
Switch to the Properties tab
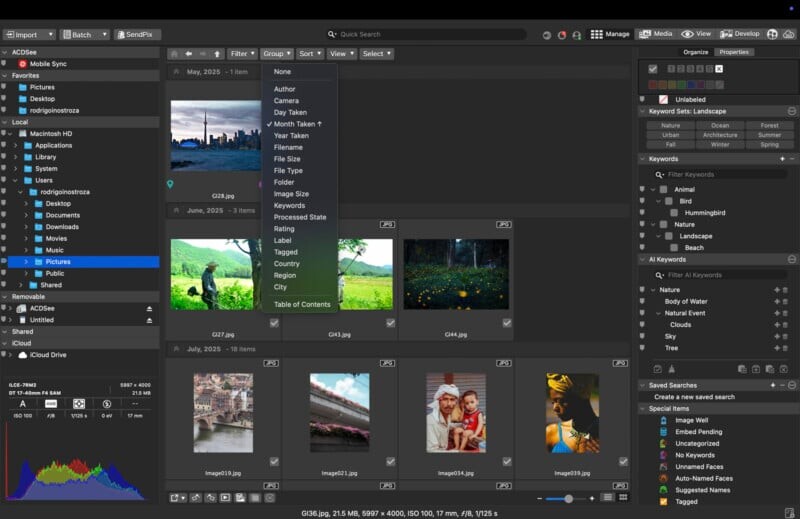[x=733, y=52]
